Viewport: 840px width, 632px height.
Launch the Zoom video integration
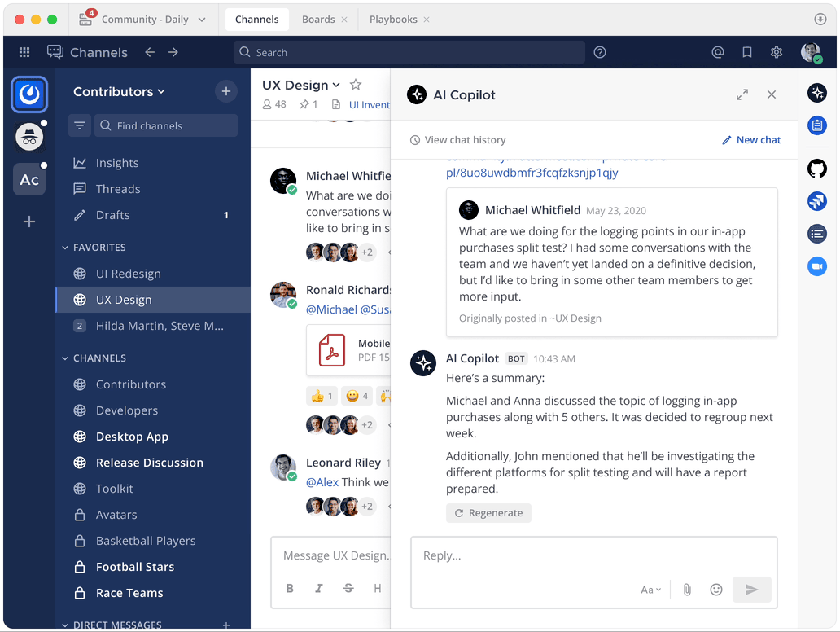(x=817, y=266)
